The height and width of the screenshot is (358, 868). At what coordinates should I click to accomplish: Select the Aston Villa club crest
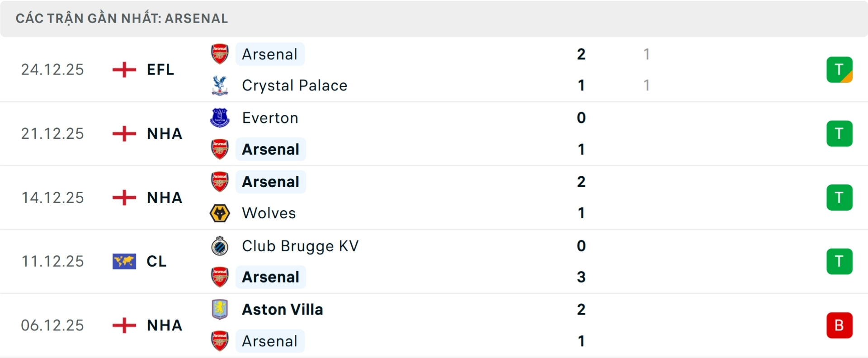click(x=220, y=309)
